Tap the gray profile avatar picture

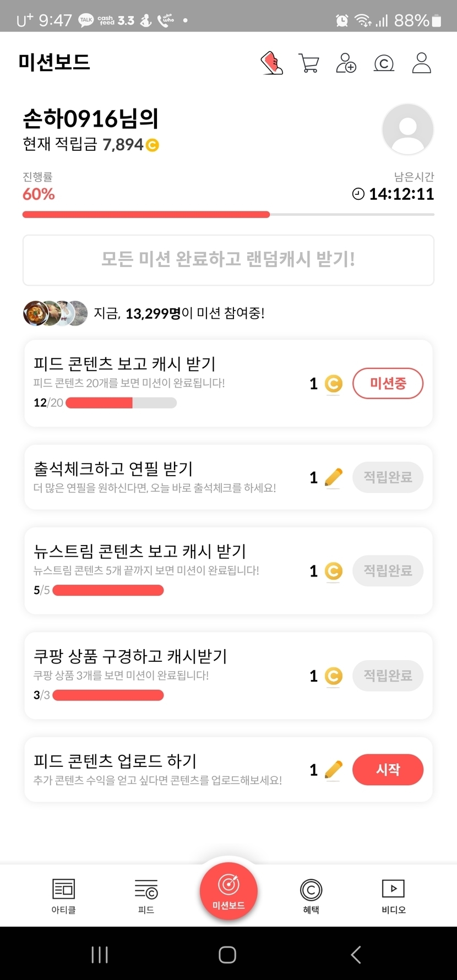point(407,129)
